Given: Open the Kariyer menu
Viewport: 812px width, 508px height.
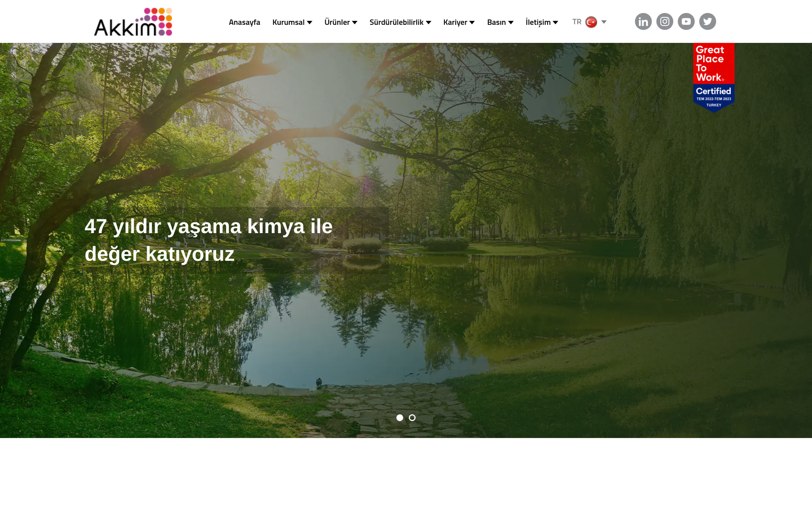Looking at the screenshot, I should (x=459, y=22).
